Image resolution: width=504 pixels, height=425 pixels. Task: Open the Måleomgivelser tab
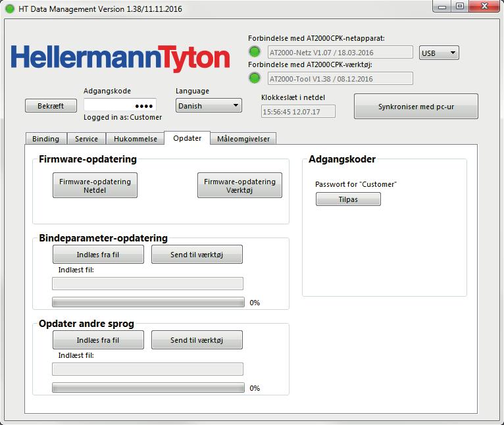click(243, 139)
